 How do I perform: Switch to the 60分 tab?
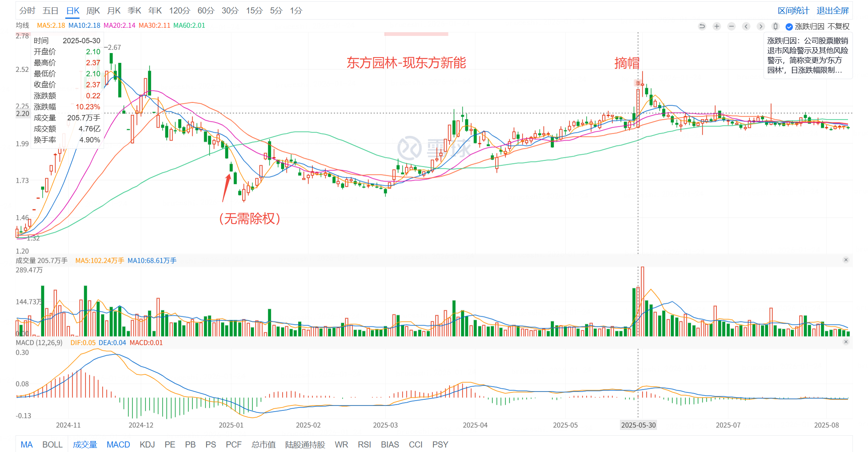pos(206,11)
